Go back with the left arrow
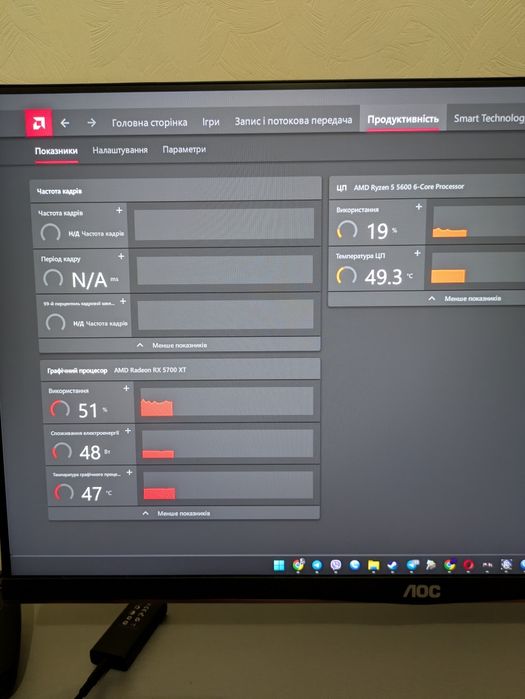 [x=65, y=123]
